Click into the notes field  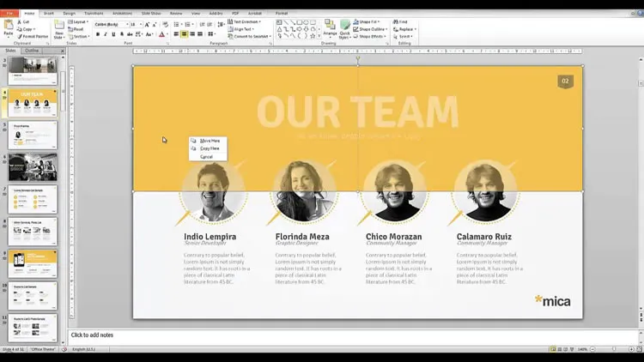pyautogui.click(x=354, y=336)
